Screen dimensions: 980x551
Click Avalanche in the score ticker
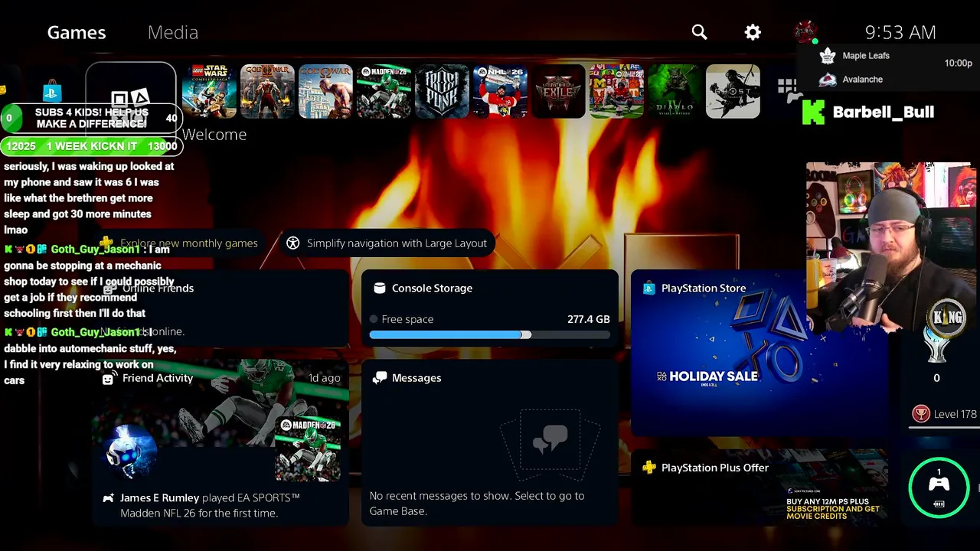[862, 80]
